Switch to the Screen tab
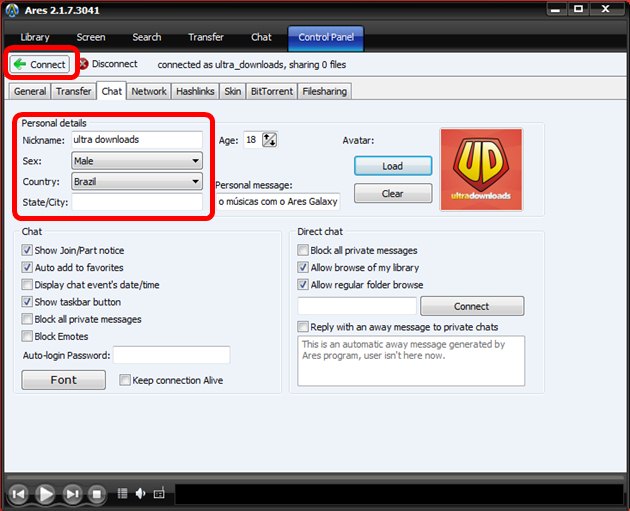 tap(91, 37)
